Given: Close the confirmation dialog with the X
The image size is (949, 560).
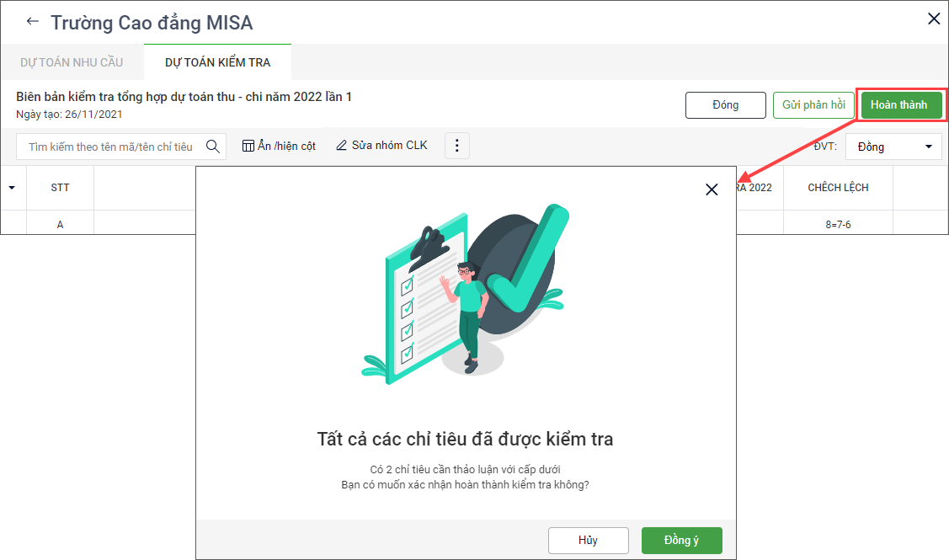Looking at the screenshot, I should 712,189.
